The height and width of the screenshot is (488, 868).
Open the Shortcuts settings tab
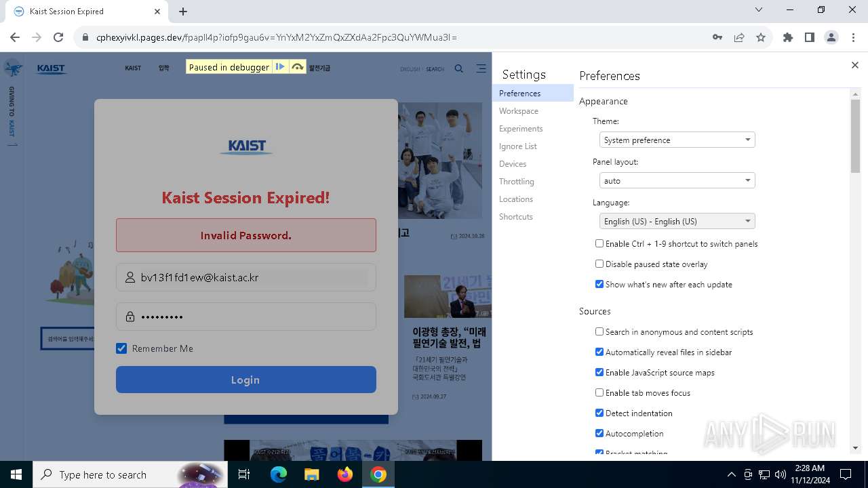click(533, 216)
